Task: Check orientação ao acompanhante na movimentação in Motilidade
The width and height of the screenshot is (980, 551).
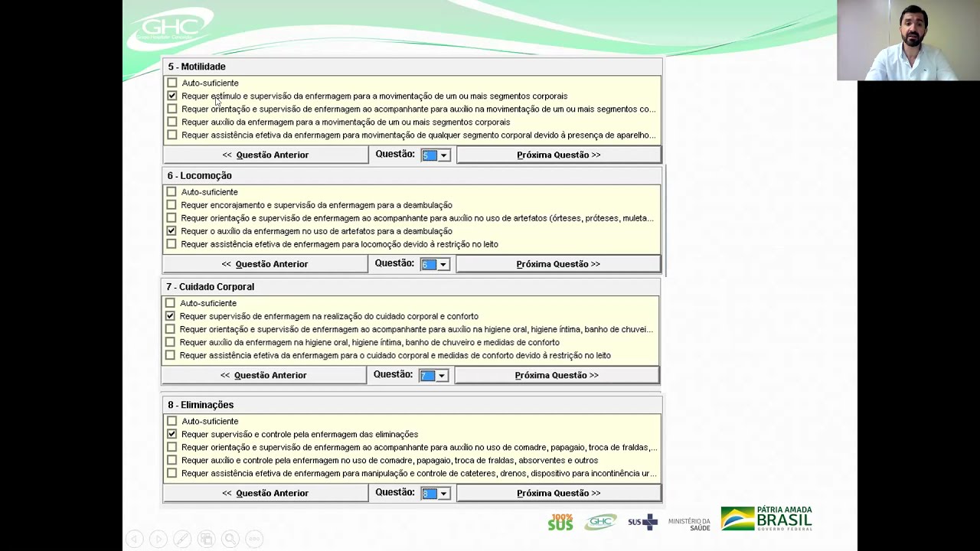Action: (x=172, y=109)
